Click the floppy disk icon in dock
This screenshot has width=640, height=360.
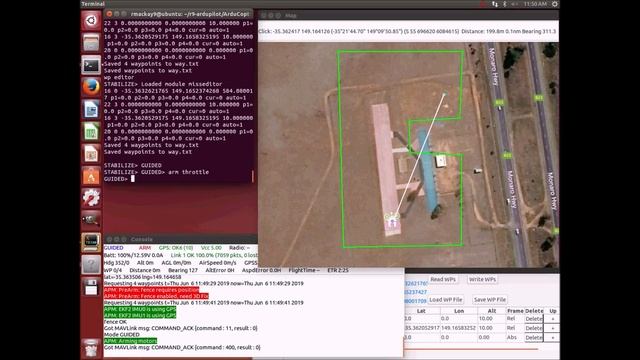[91, 287]
